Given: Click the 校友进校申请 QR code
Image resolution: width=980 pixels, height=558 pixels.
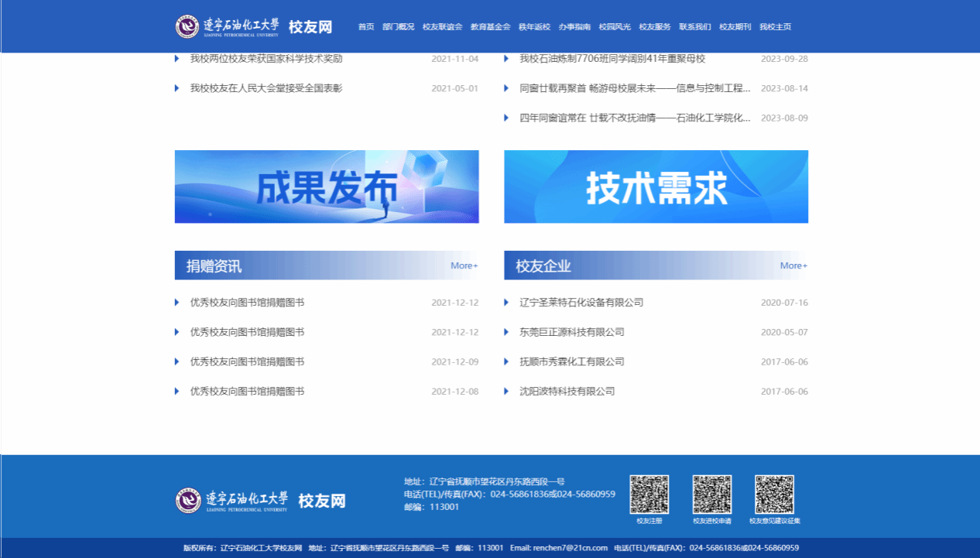Looking at the screenshot, I should coord(711,495).
